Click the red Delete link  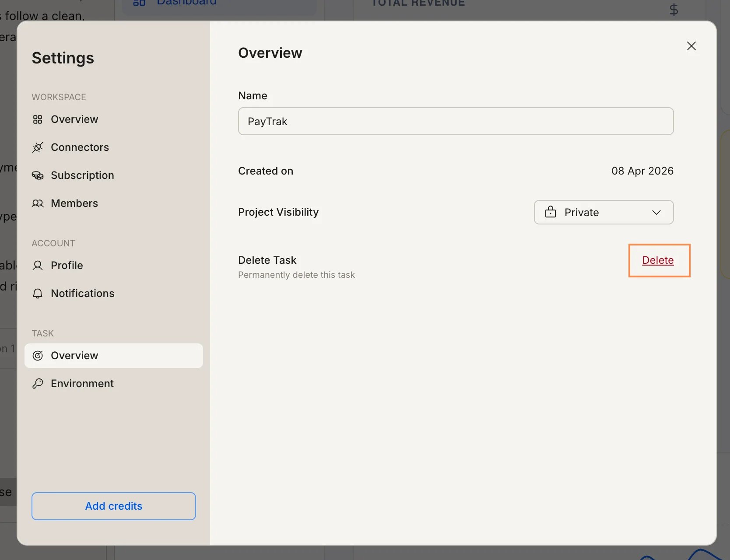[x=658, y=260]
